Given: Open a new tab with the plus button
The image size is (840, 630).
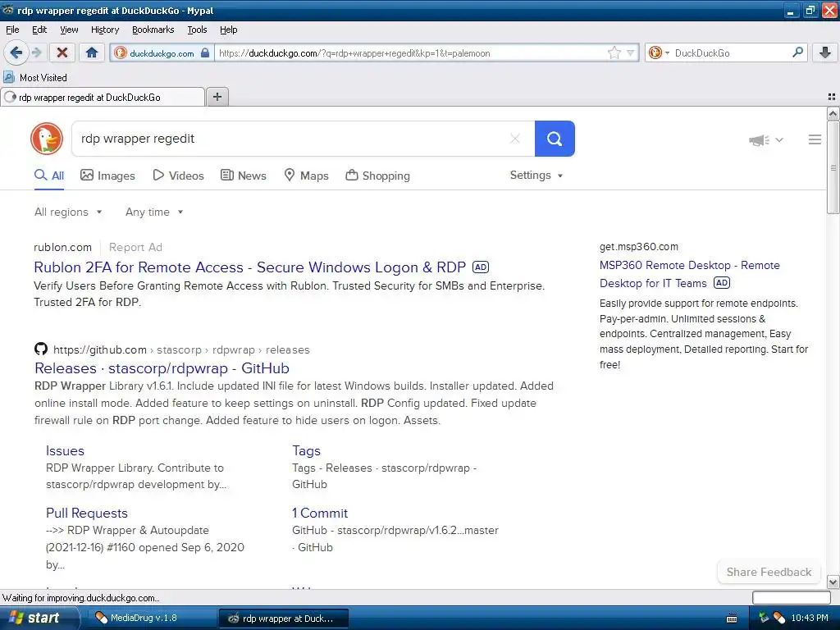Looking at the screenshot, I should 217,97.
